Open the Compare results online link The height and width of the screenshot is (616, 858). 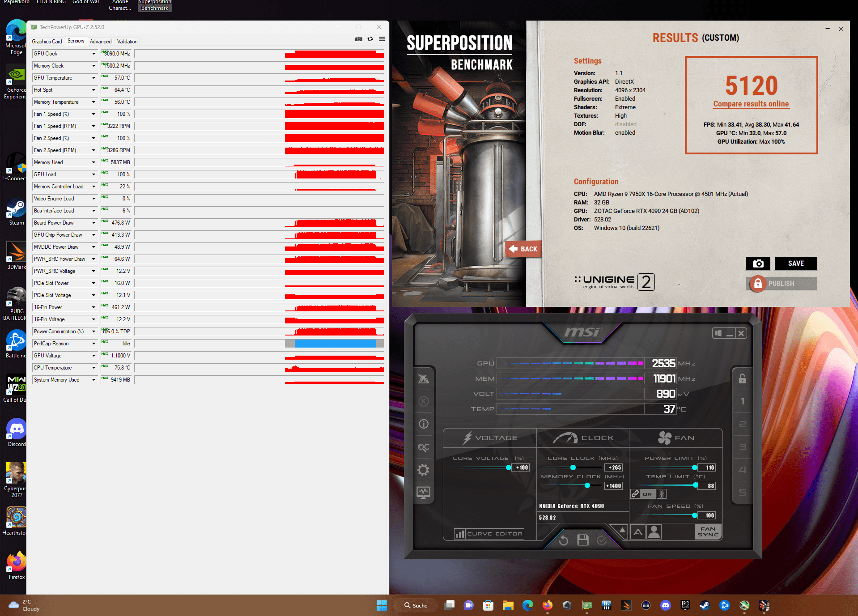(x=751, y=104)
